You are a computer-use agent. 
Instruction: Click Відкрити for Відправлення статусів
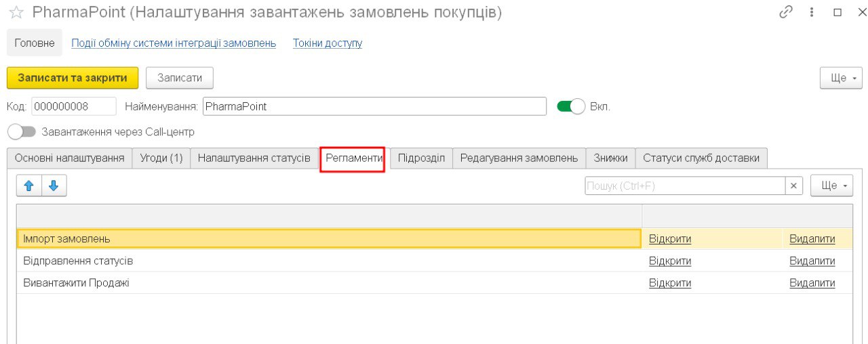(x=669, y=261)
